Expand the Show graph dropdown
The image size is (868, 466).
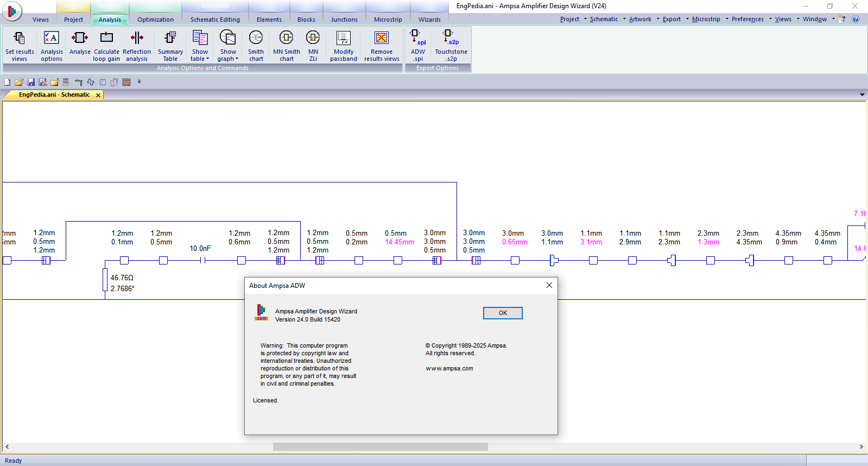coord(228,59)
